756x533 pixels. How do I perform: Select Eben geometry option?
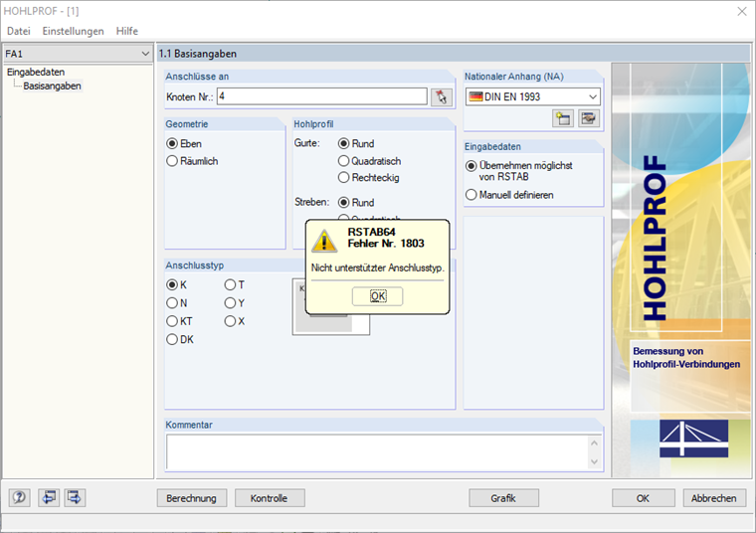click(184, 143)
